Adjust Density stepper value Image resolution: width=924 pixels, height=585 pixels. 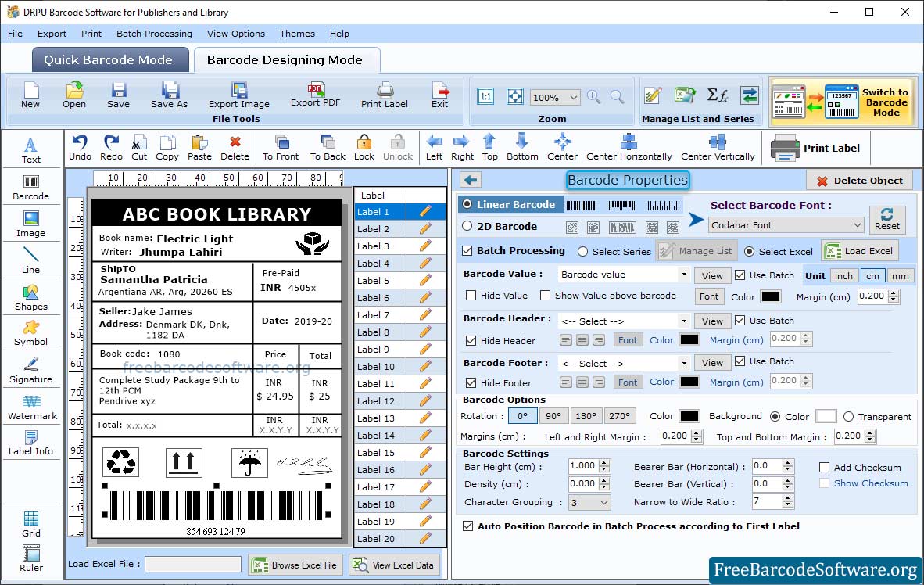pos(604,484)
